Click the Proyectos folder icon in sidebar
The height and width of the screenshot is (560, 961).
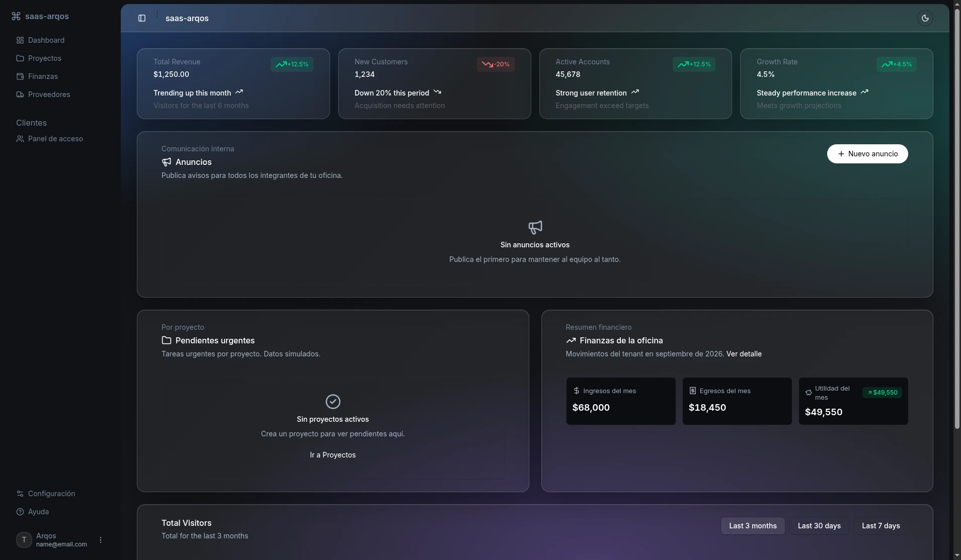pyautogui.click(x=20, y=58)
